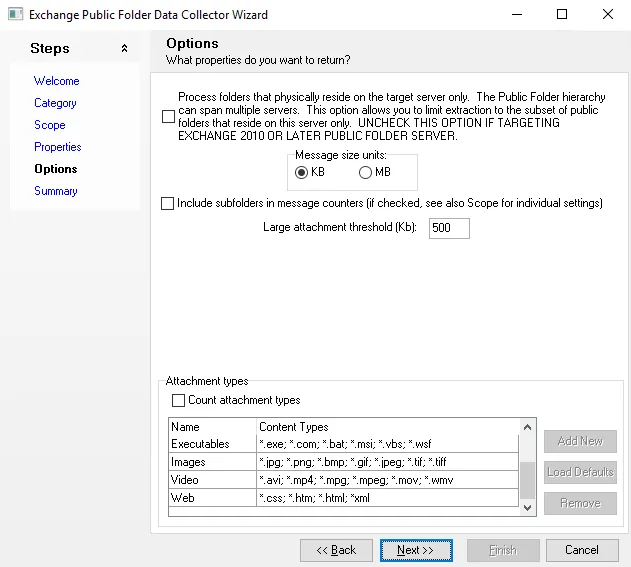Image resolution: width=631 pixels, height=567 pixels.
Task: Navigate to the Properties step
Action: coord(58,147)
